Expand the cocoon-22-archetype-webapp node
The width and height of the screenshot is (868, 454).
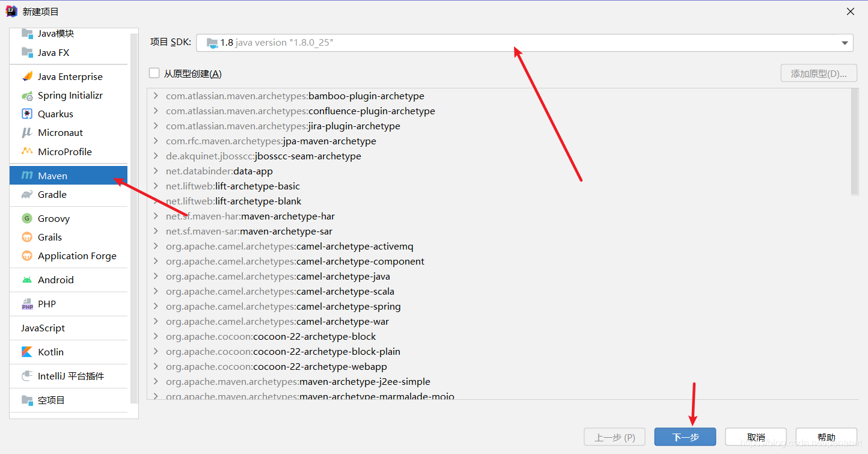(156, 366)
